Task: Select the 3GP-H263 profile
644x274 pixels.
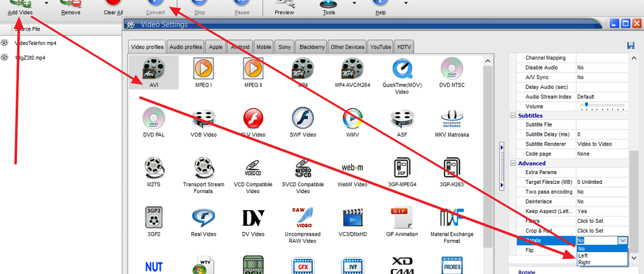Action: tap(452, 172)
